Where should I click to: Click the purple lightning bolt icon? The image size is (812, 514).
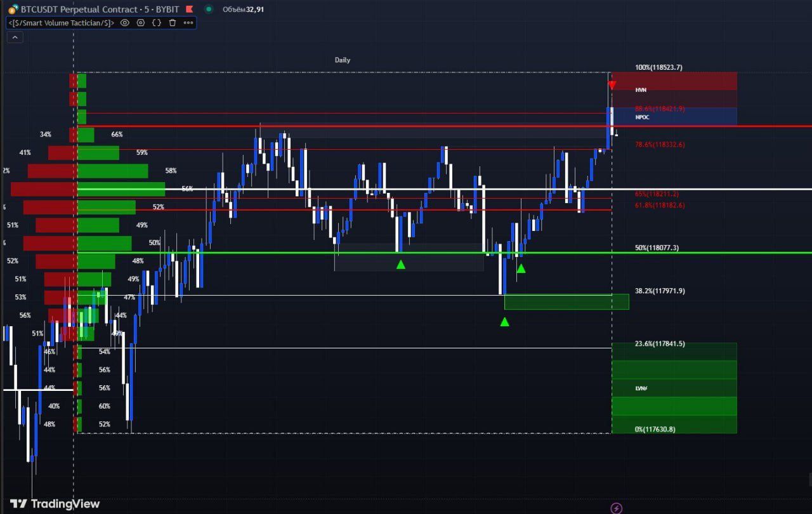[x=616, y=508]
